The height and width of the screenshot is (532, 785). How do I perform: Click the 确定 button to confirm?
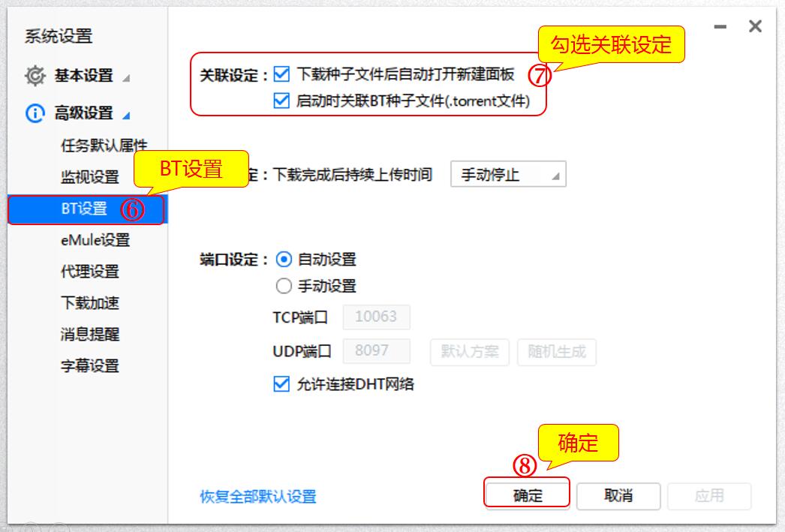click(528, 496)
